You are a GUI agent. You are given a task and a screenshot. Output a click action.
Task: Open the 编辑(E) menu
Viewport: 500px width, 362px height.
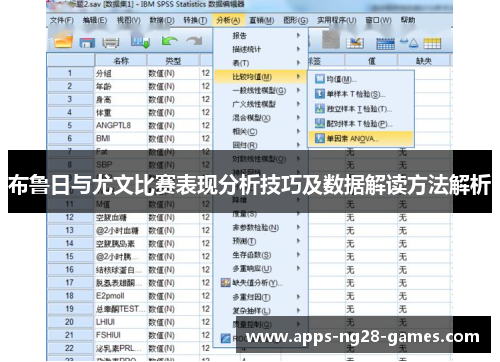pos(95,20)
